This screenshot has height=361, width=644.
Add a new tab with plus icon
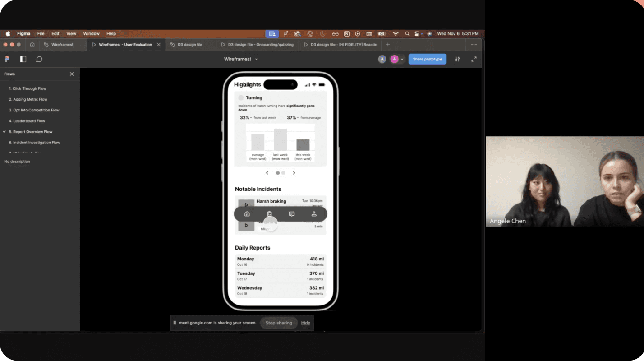point(388,45)
